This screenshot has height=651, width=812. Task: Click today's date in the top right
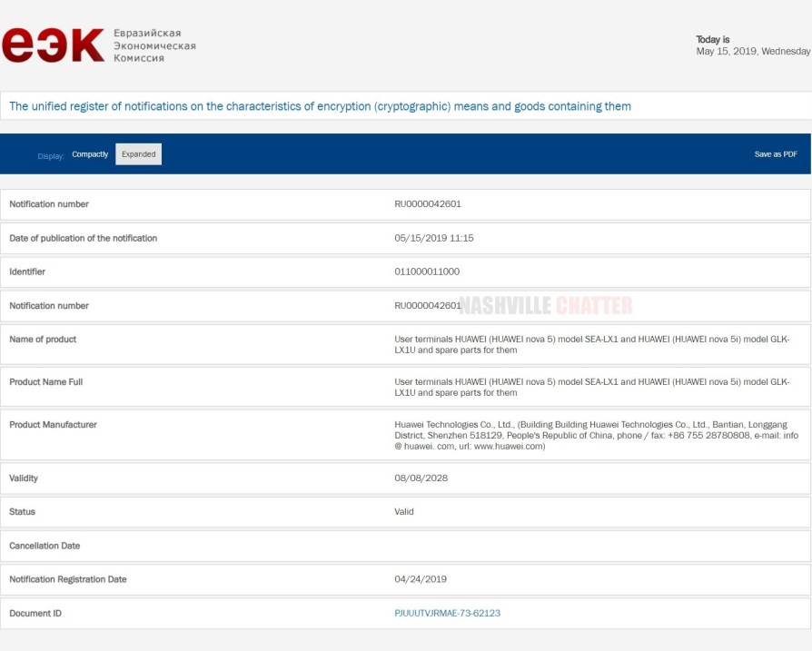click(x=751, y=51)
